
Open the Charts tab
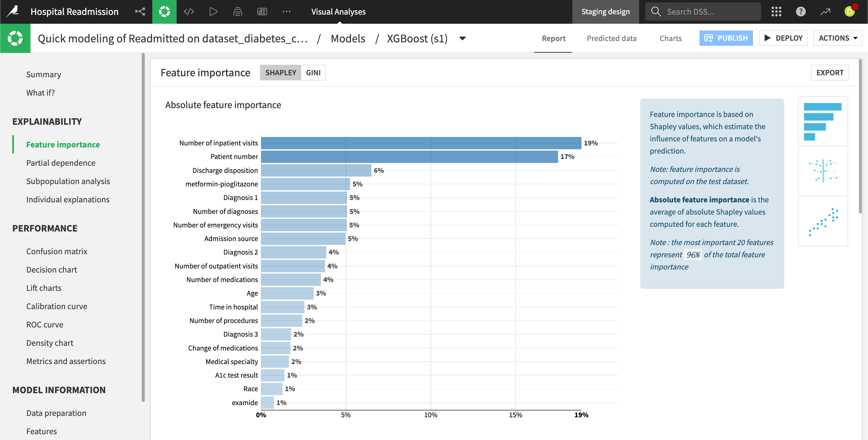click(670, 38)
